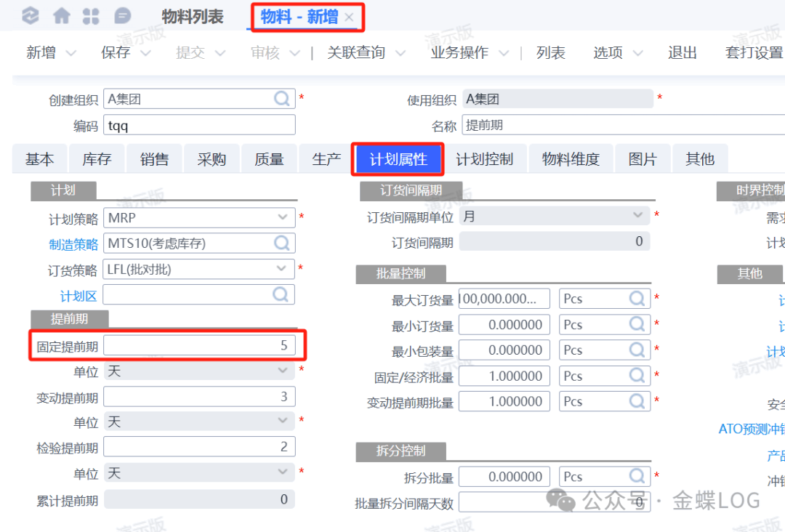The image size is (785, 532).
Task: Click search icon in 创建组织 field
Action: coord(282,99)
